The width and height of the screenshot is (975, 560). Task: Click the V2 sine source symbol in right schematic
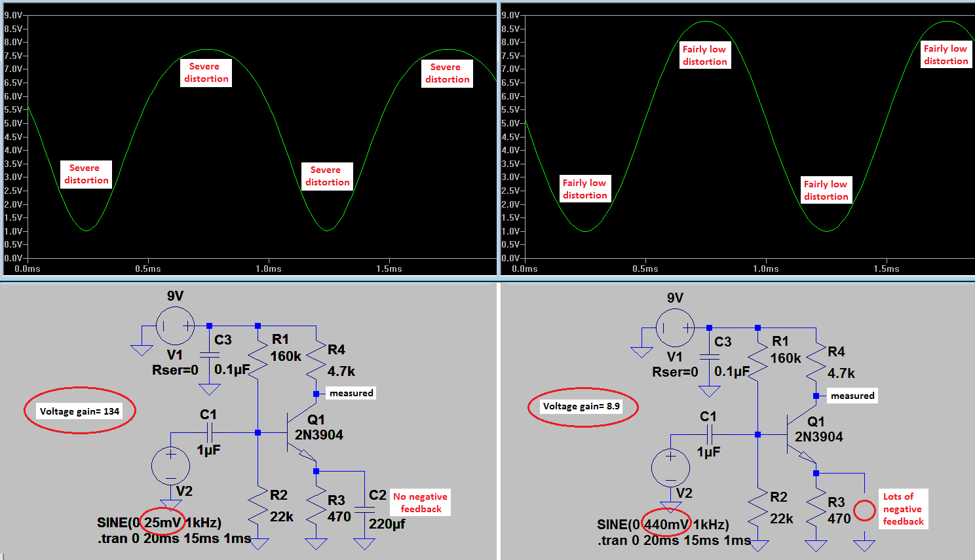[x=670, y=468]
